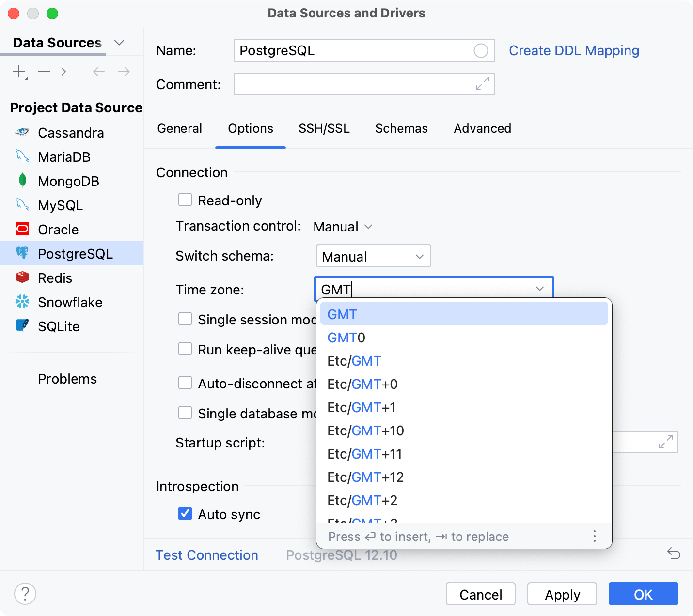Click the Cassandra data source icon
Screen dimensions: 693x616
click(x=22, y=132)
